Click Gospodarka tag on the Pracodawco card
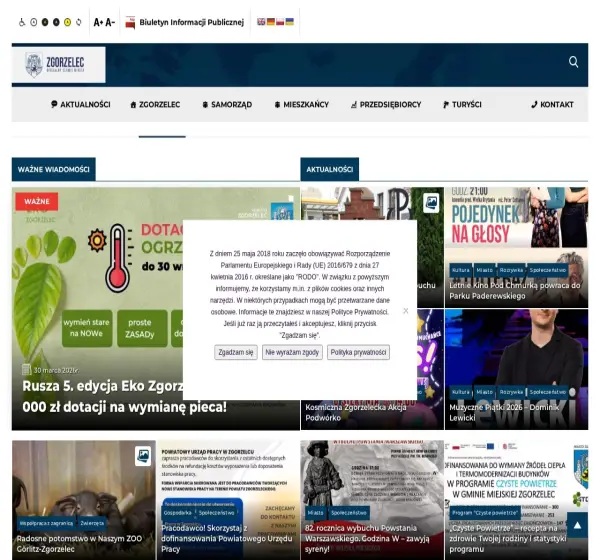This screenshot has height=560, width=600. coord(177,513)
